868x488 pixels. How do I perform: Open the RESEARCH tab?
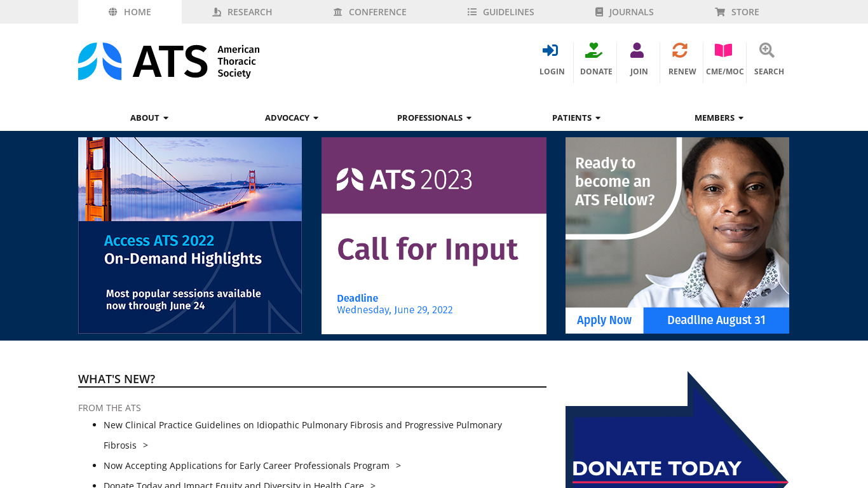point(242,12)
